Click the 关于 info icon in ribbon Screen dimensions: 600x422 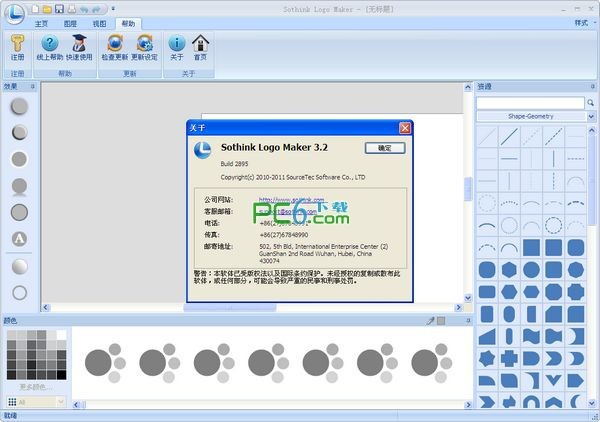coord(177,47)
